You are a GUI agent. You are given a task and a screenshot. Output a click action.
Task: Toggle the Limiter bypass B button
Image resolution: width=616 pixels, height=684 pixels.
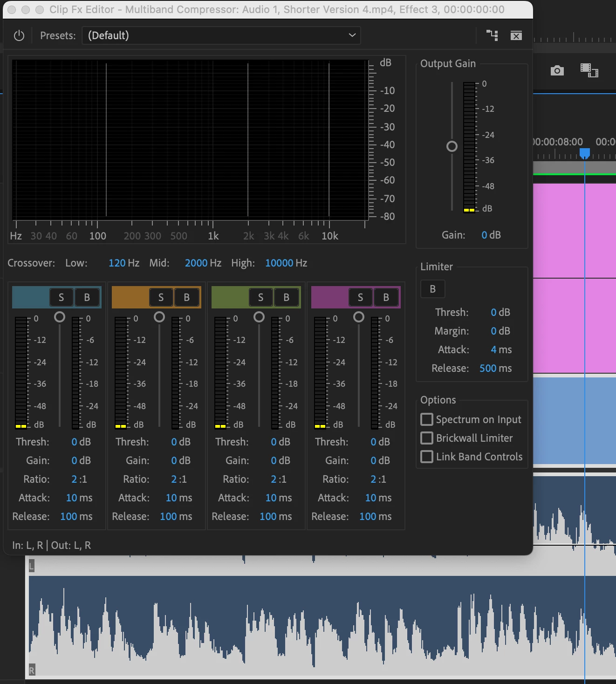[433, 289]
